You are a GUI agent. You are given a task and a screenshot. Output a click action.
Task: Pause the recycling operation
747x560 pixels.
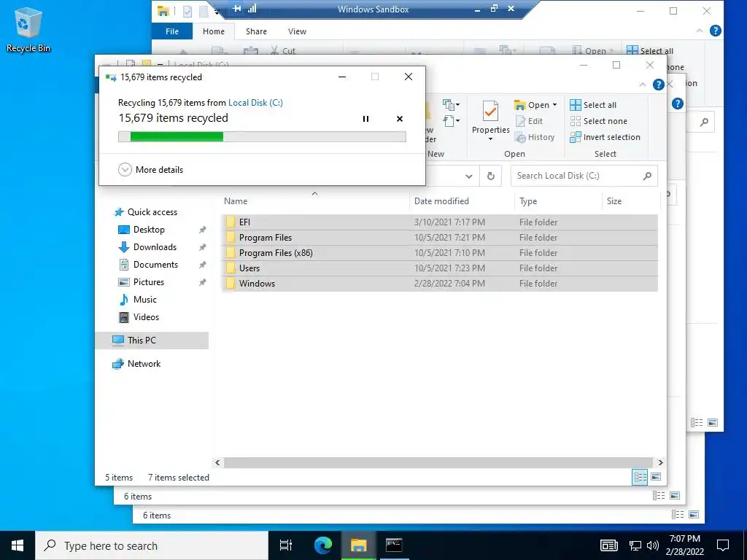click(366, 119)
